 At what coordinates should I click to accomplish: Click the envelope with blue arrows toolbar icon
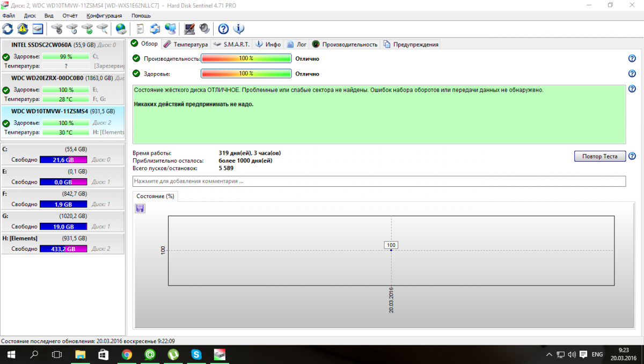tap(155, 28)
